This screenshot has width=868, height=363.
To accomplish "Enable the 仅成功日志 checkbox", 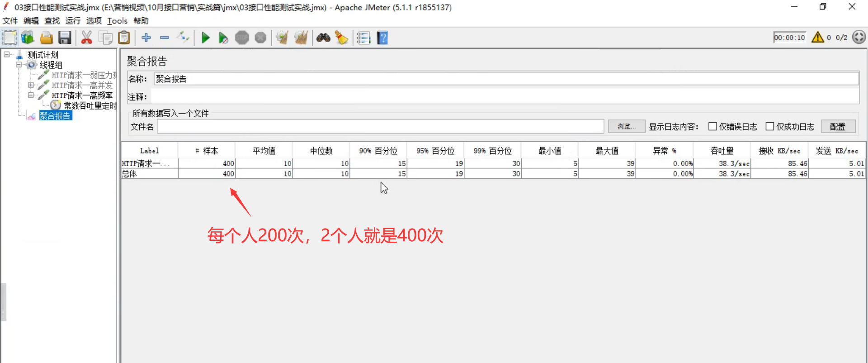I will click(769, 126).
